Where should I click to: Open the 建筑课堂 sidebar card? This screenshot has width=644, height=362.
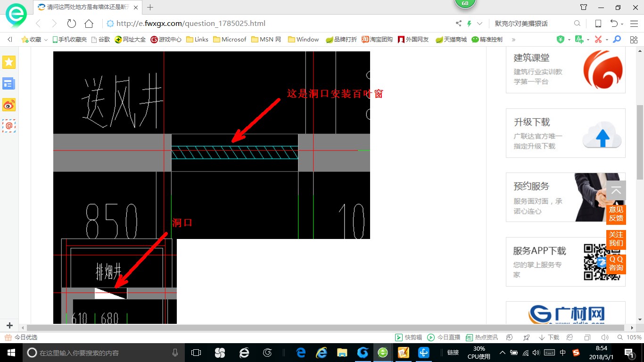click(566, 70)
